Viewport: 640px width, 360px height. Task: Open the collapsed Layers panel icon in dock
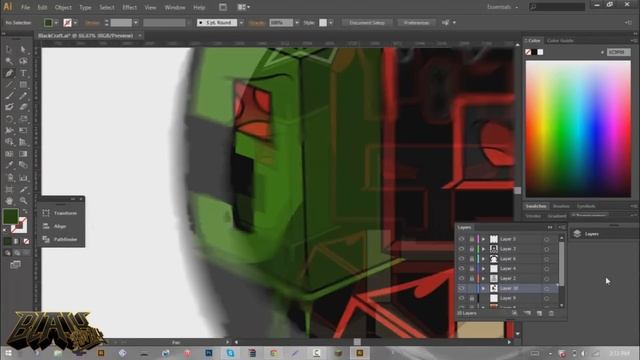pos(577,233)
